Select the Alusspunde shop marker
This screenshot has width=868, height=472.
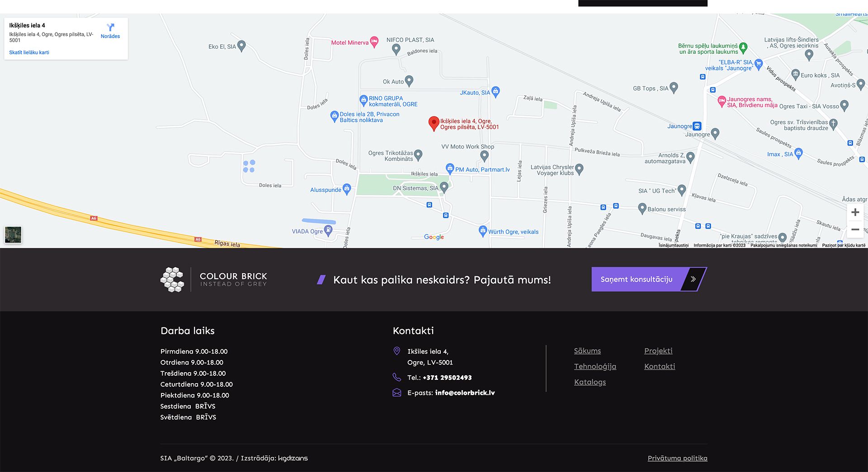347,189
